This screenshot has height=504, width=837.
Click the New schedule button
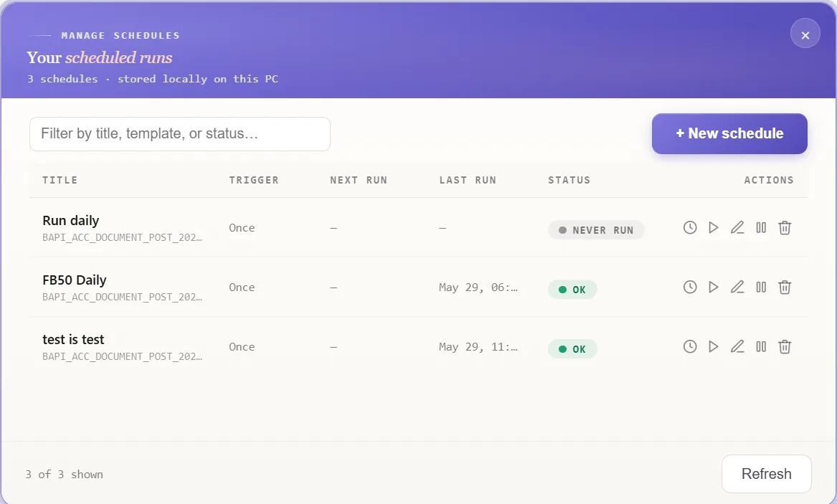729,133
